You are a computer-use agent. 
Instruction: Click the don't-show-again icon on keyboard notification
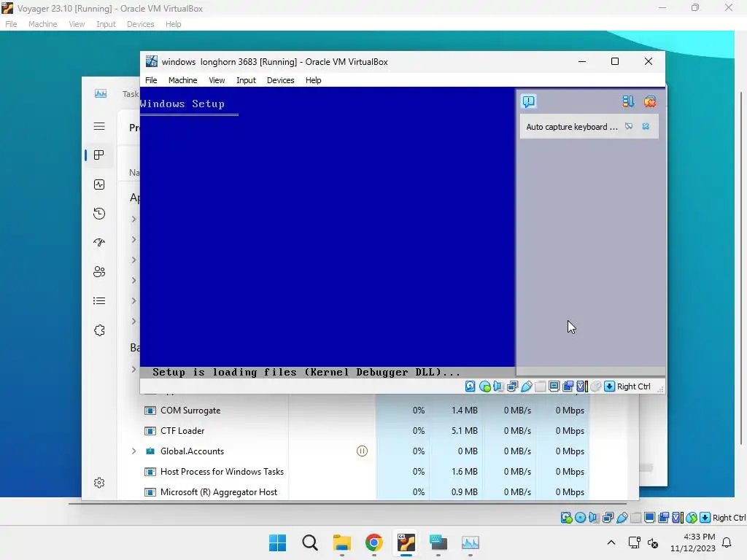point(629,127)
